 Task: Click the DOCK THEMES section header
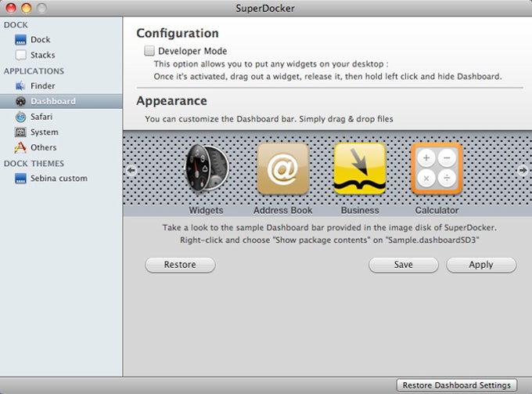34,164
